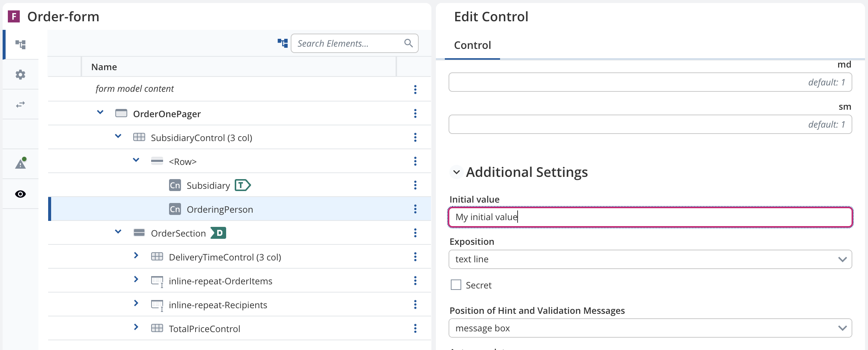
Task: Click the sm column width field
Action: click(x=650, y=124)
